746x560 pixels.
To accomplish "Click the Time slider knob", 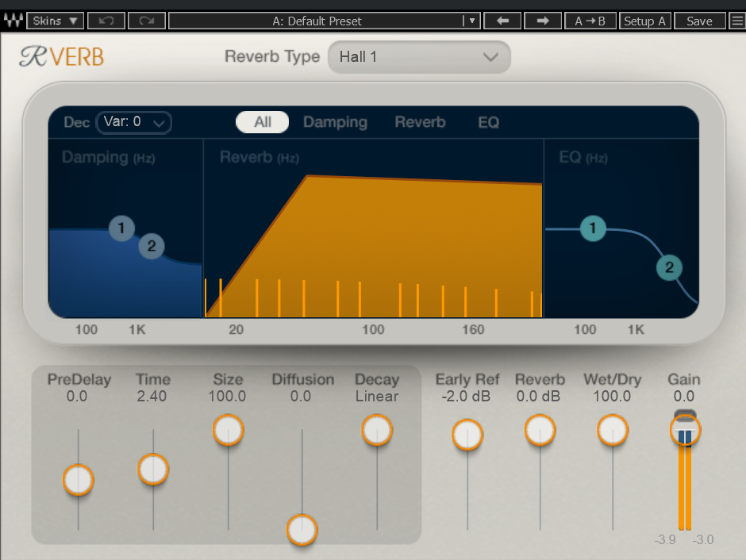I will [153, 470].
